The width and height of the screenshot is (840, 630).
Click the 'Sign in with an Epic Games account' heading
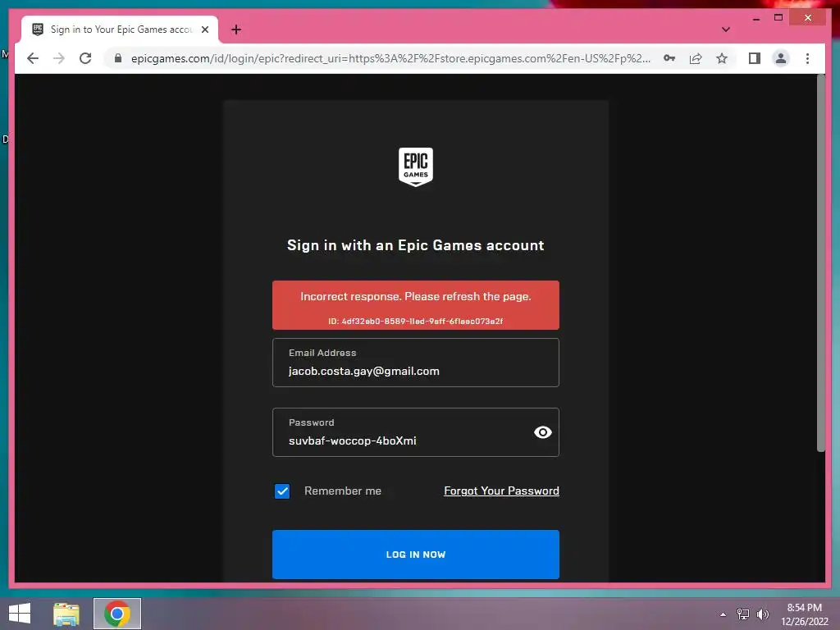[416, 245]
